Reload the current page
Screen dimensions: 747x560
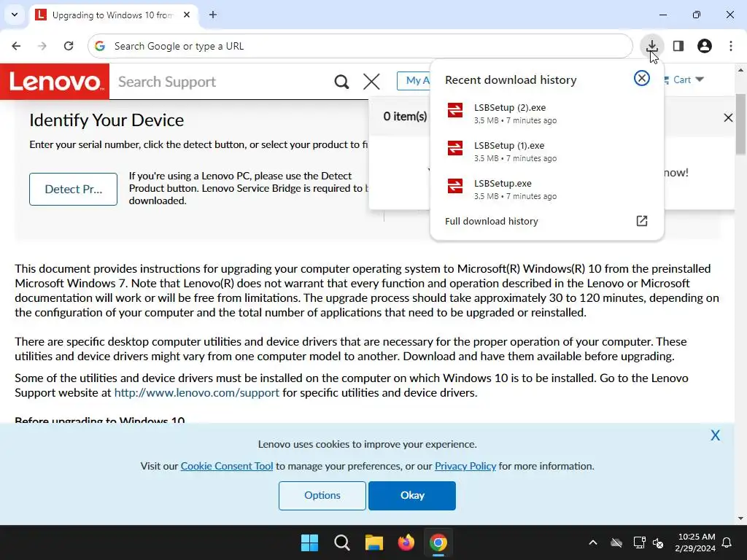(x=69, y=46)
